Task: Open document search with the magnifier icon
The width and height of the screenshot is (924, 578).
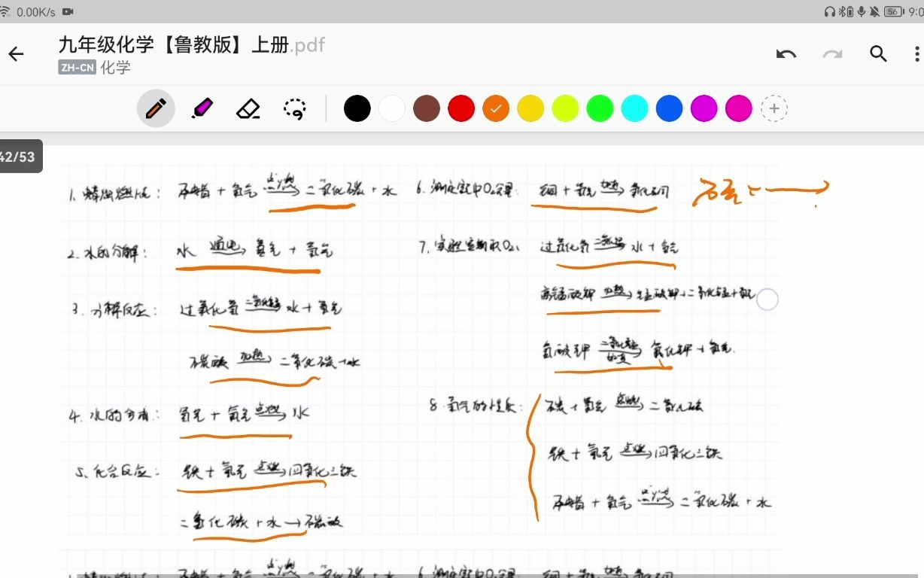Action: [x=878, y=54]
